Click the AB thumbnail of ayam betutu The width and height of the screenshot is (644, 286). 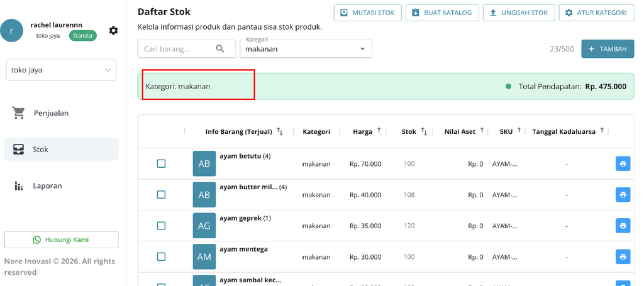204,163
